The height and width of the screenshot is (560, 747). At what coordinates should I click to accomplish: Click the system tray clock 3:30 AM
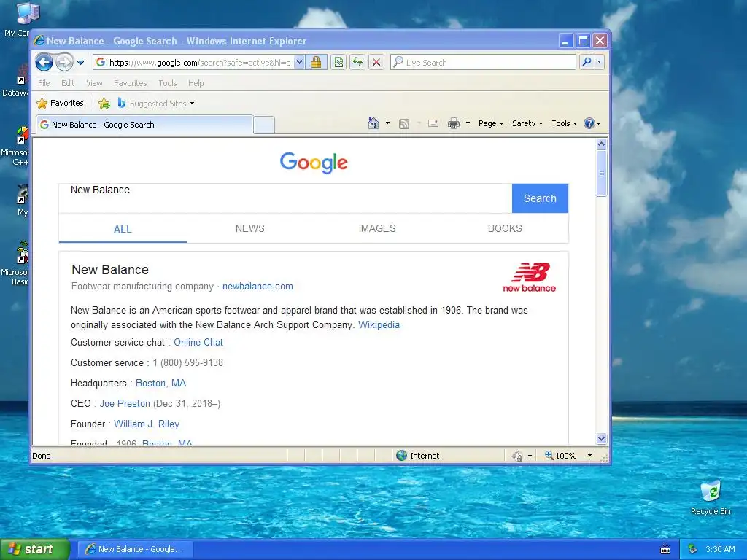coord(720,549)
